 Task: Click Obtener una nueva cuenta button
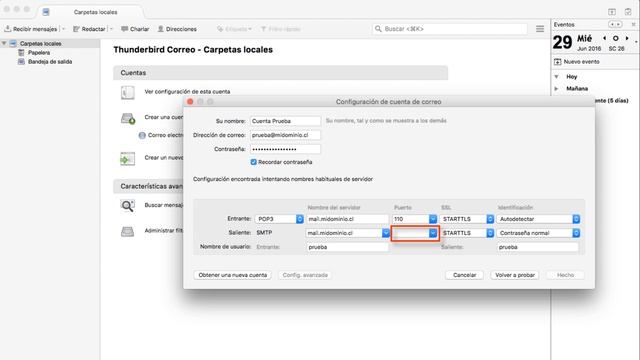(x=233, y=275)
